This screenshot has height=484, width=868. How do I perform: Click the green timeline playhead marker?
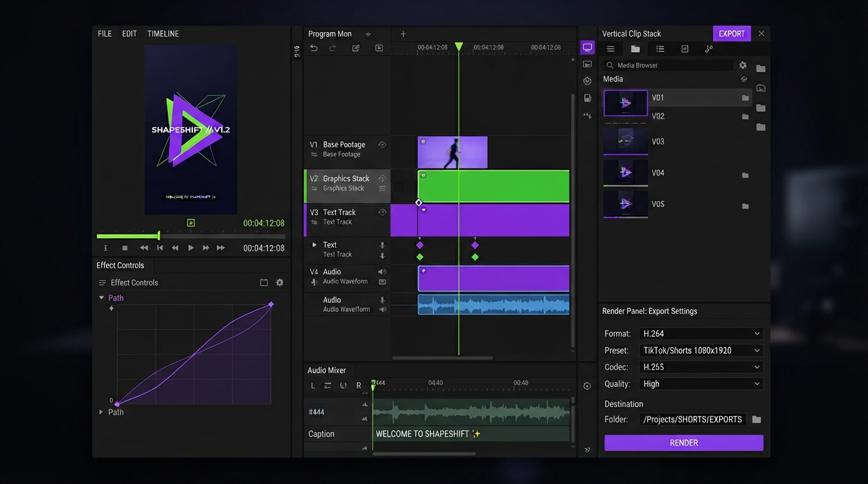(459, 47)
